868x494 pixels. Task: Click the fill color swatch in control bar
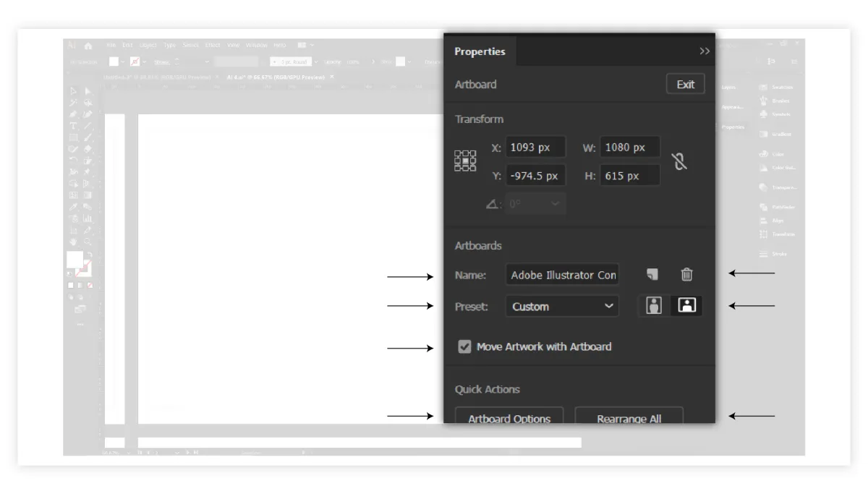(114, 61)
